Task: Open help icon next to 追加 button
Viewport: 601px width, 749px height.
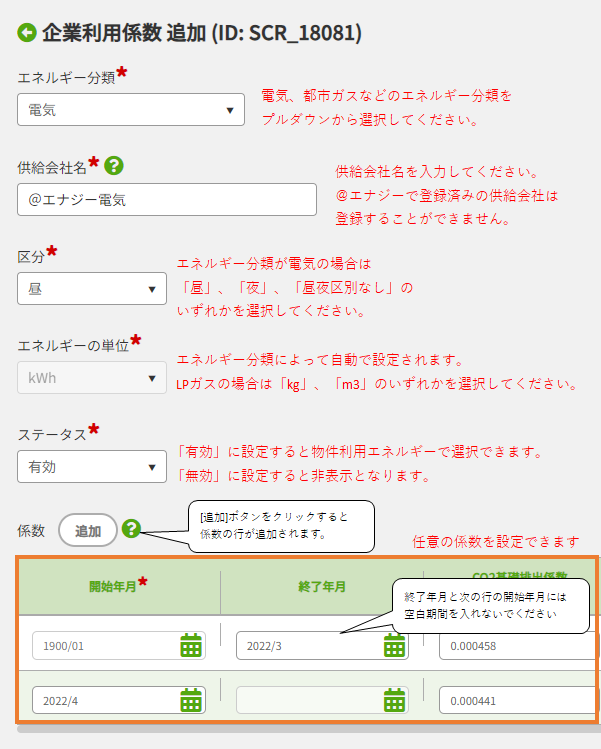Action: point(131,529)
